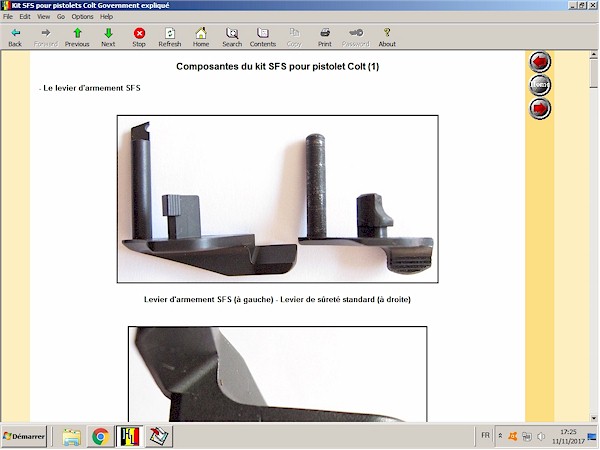Go to the Next page
This screenshot has width=600, height=450.
pyautogui.click(x=108, y=37)
